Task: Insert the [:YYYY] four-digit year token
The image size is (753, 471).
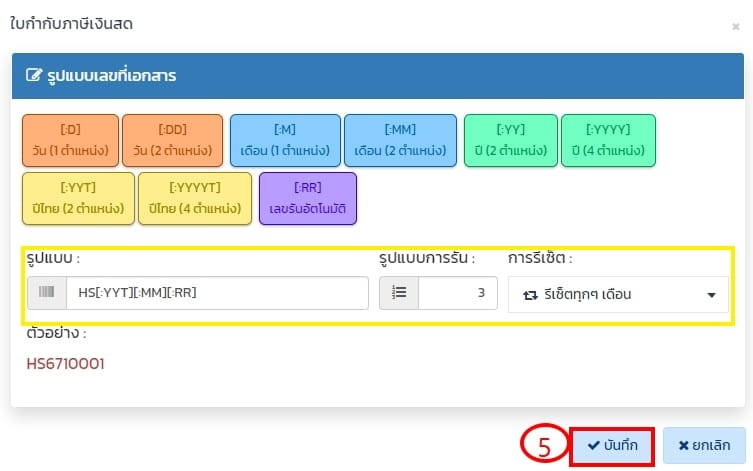Action: click(607, 140)
